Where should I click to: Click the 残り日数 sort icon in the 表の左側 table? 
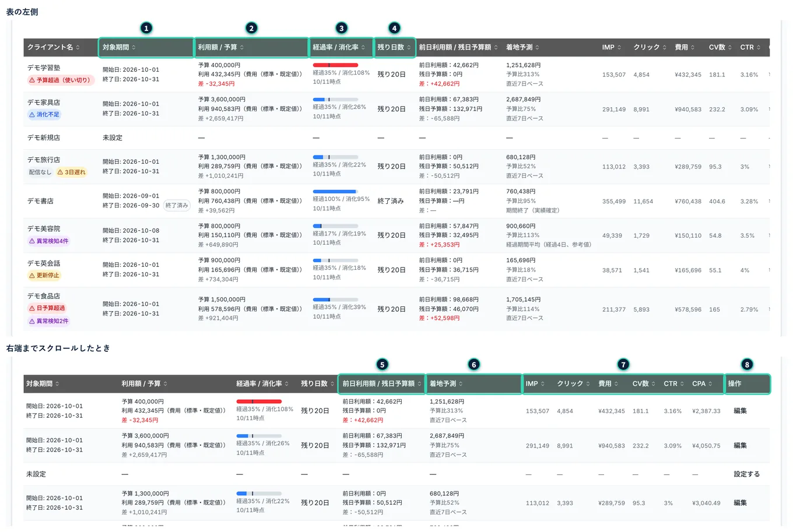pyautogui.click(x=409, y=47)
